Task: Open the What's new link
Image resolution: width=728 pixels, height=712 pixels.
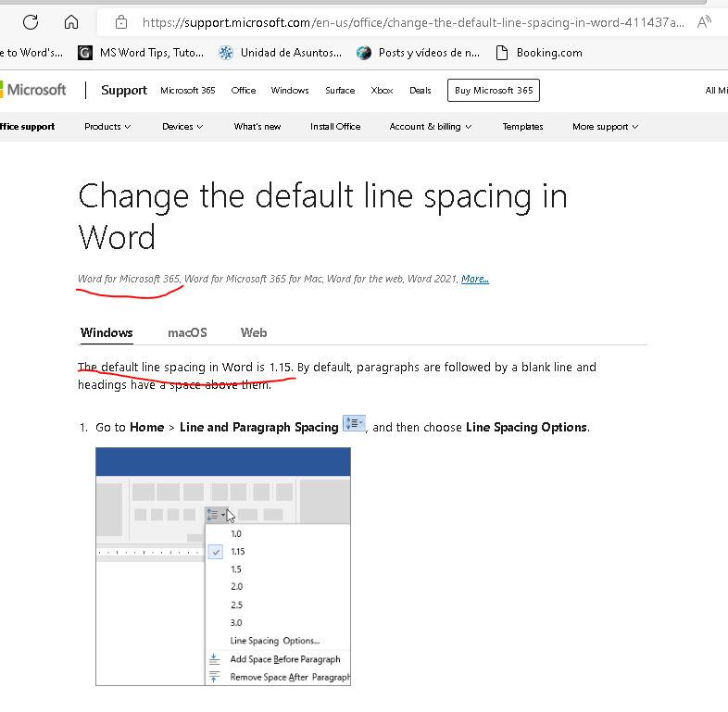Action: pos(257,127)
